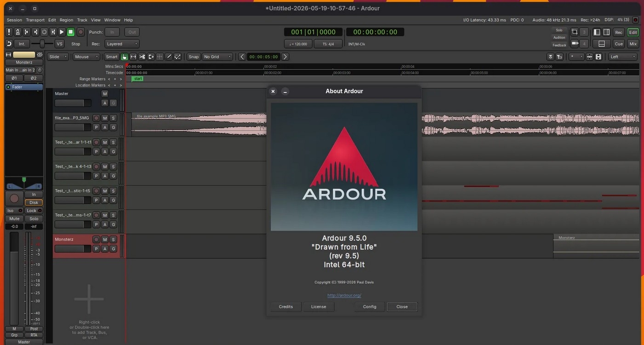
Task: Click the global record-arm transport button
Action: coord(80,32)
